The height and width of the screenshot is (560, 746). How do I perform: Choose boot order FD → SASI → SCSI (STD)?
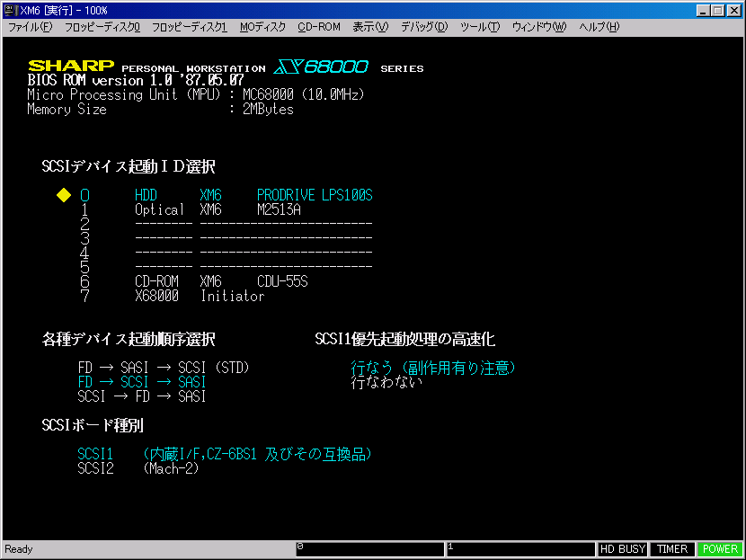(x=164, y=368)
